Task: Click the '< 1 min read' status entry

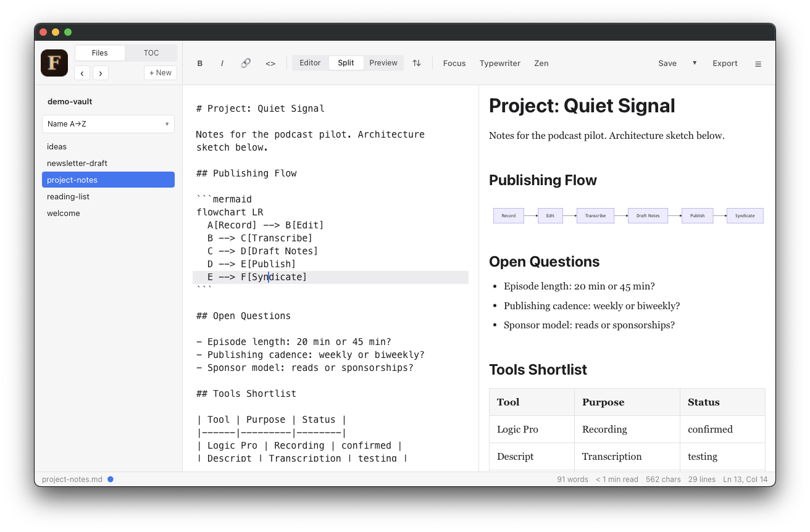Action: coord(617,480)
